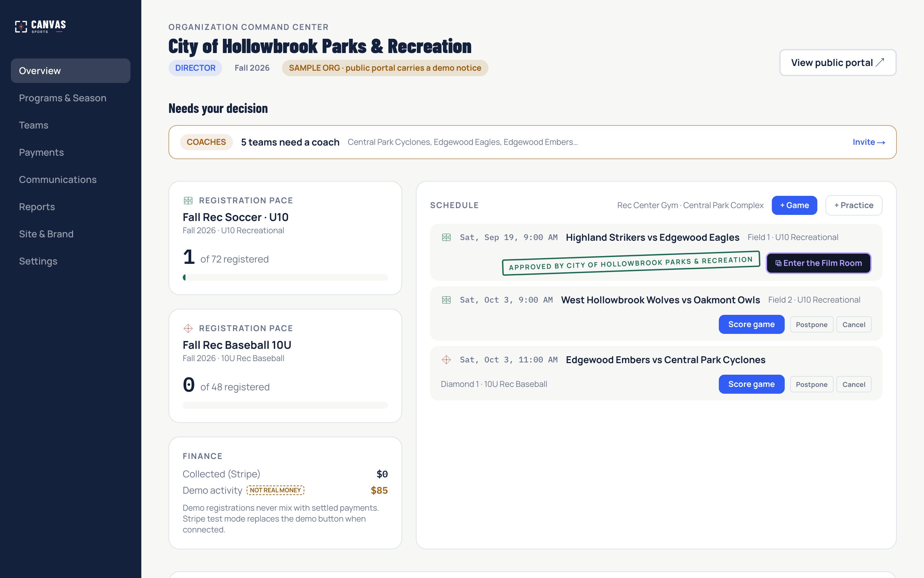Screen dimensions: 924x578
Task: Cancel the Edgewood Embers game
Action: click(x=854, y=384)
